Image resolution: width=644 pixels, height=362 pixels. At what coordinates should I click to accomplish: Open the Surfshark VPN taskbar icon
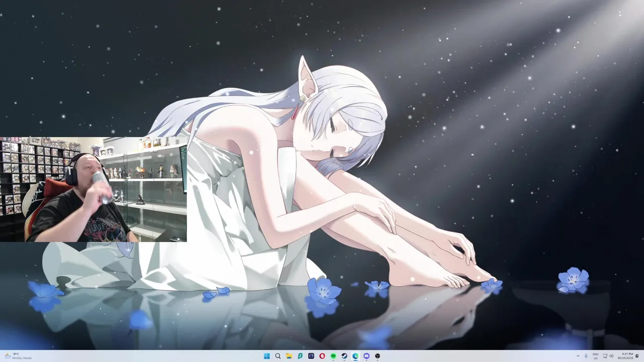300,356
